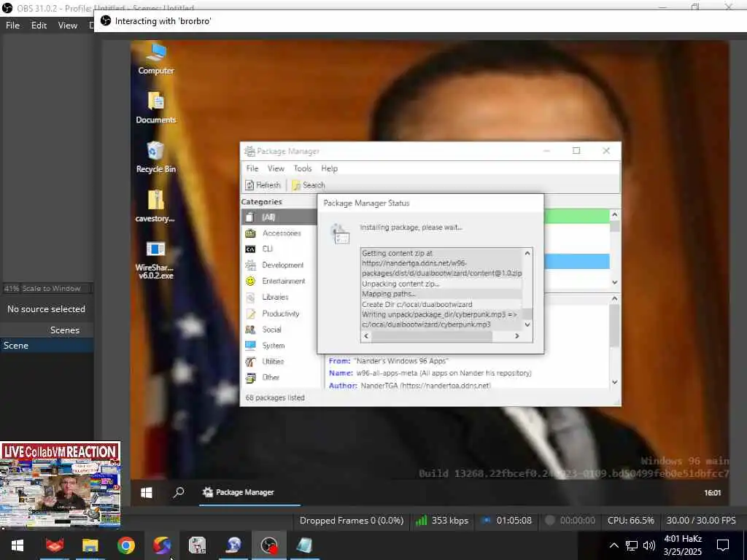Open the notepad-style taskbar icon

(305, 545)
